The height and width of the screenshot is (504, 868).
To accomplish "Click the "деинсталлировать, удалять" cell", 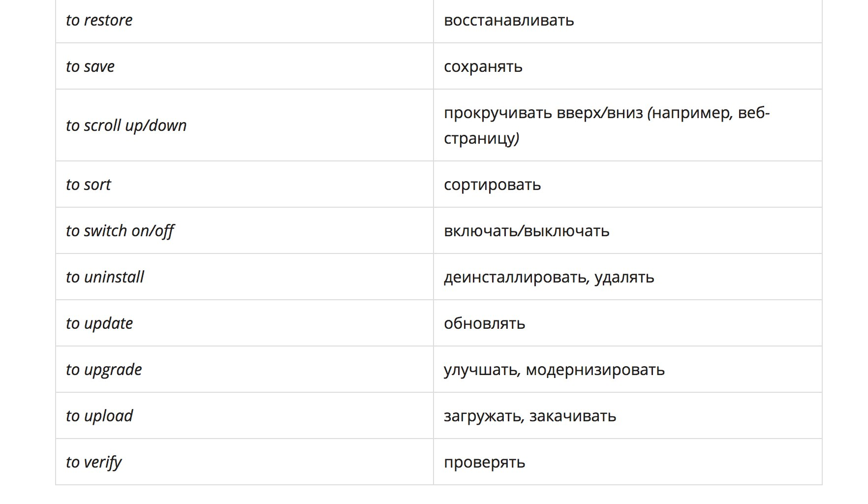I will [549, 277].
